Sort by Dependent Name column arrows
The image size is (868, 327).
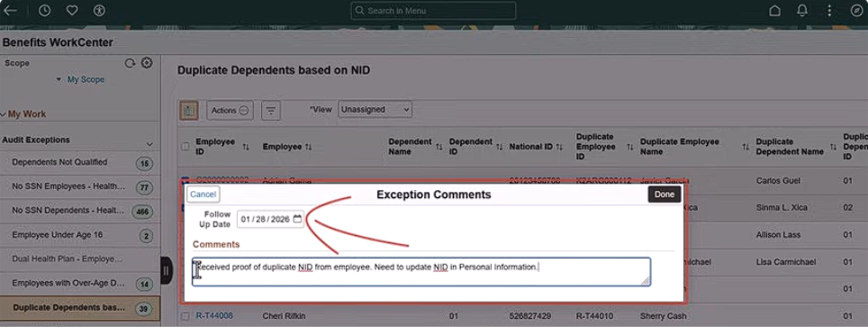pyautogui.click(x=439, y=147)
